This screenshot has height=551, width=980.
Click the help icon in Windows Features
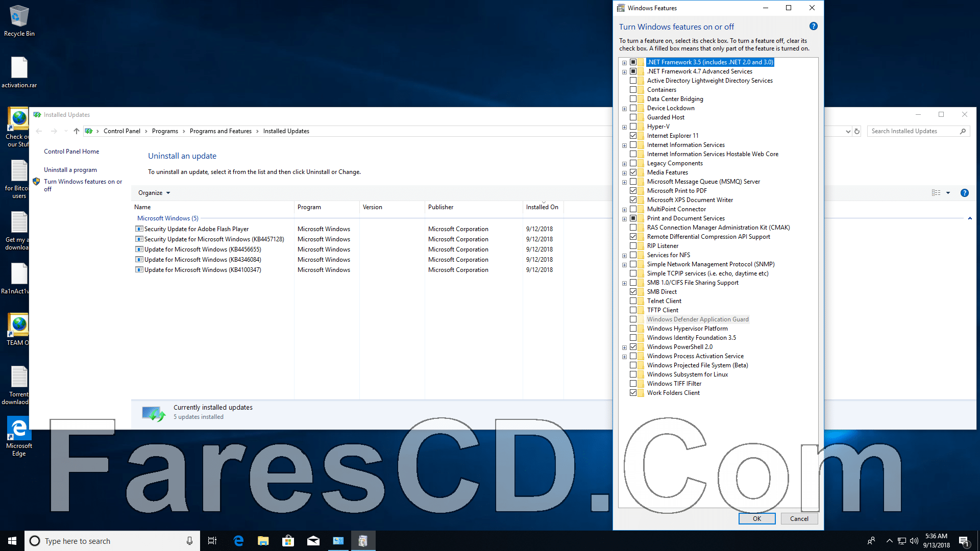[x=814, y=26]
